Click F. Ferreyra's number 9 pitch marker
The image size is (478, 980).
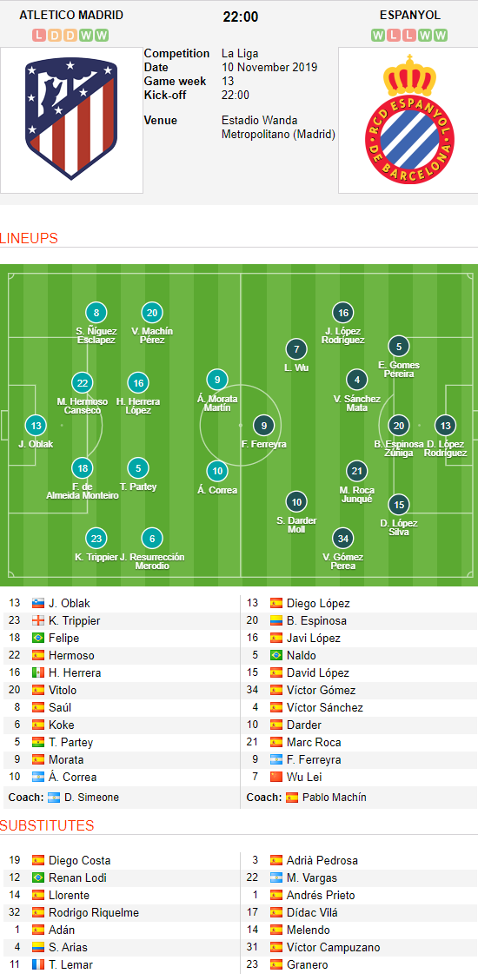(263, 426)
